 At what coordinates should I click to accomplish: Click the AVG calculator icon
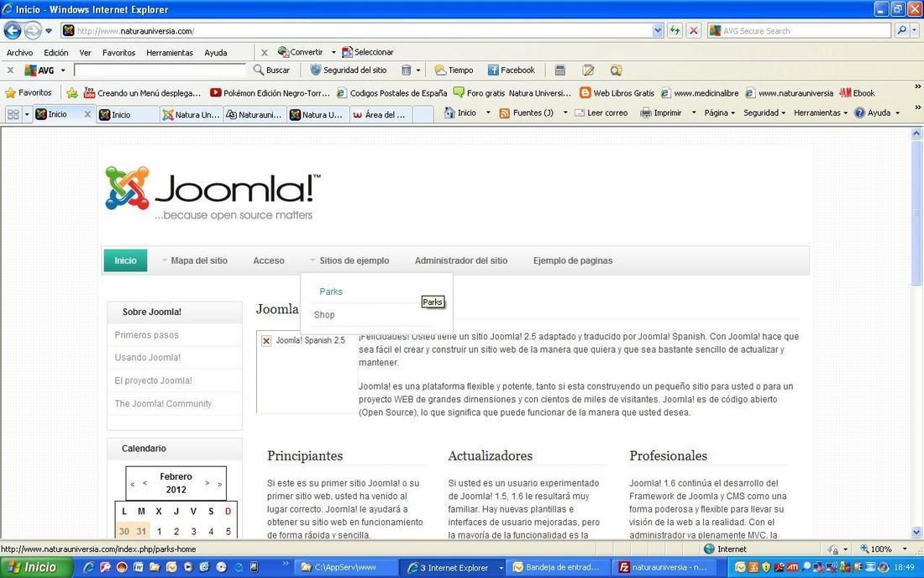point(559,70)
